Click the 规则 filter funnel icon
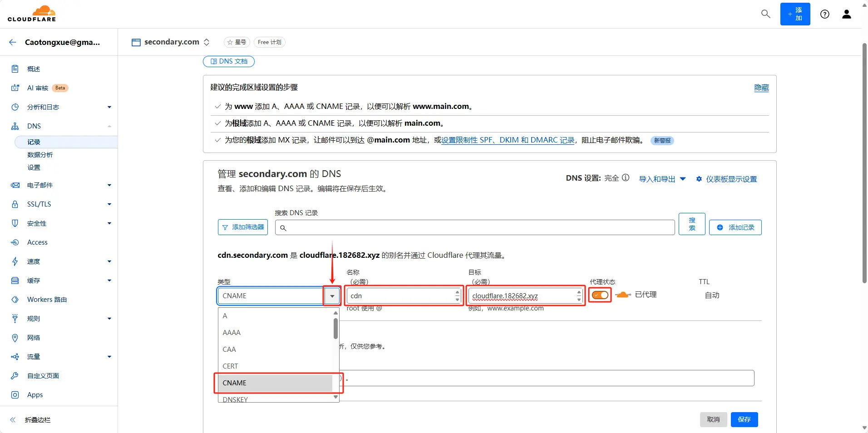The image size is (868, 433). click(15, 319)
